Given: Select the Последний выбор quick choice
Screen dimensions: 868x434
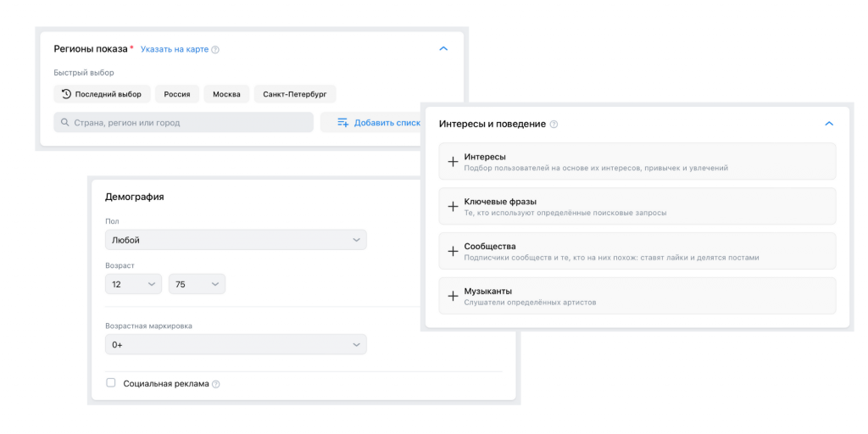Looking at the screenshot, I should click(102, 94).
